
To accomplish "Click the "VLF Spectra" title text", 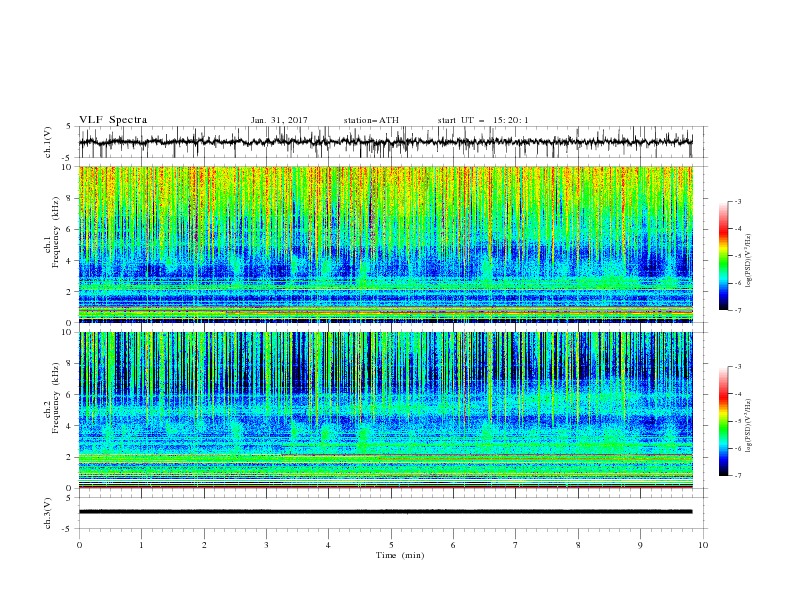I will coord(113,120).
